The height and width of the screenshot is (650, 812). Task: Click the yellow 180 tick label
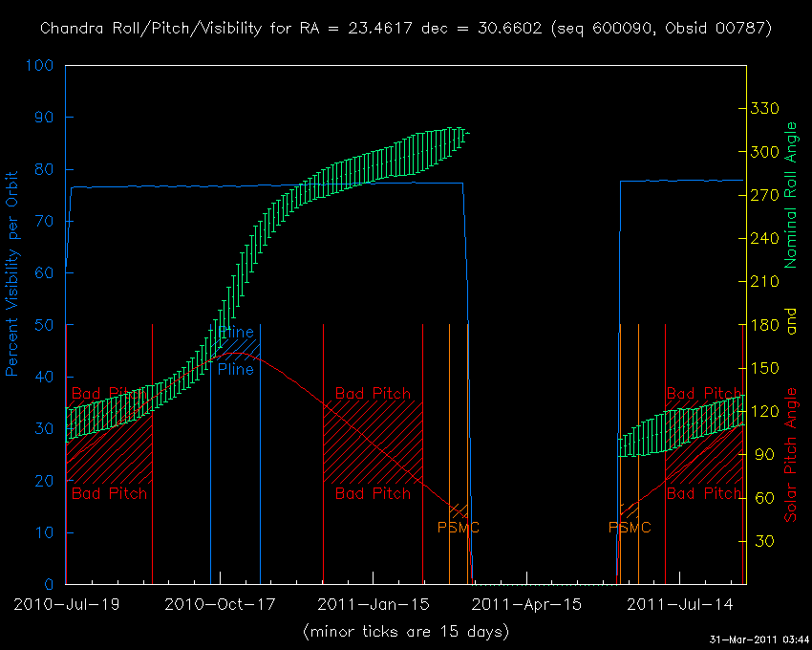point(767,325)
